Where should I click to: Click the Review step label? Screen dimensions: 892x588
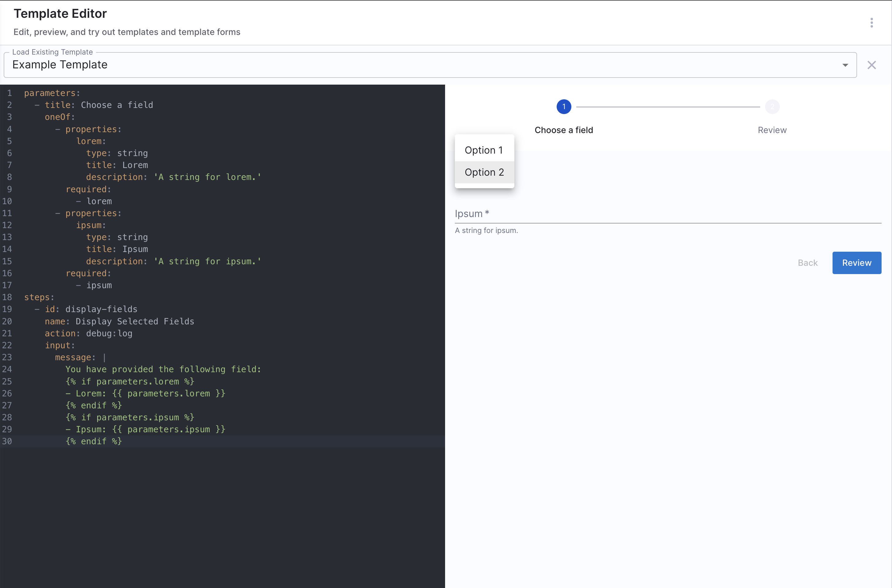tap(772, 130)
